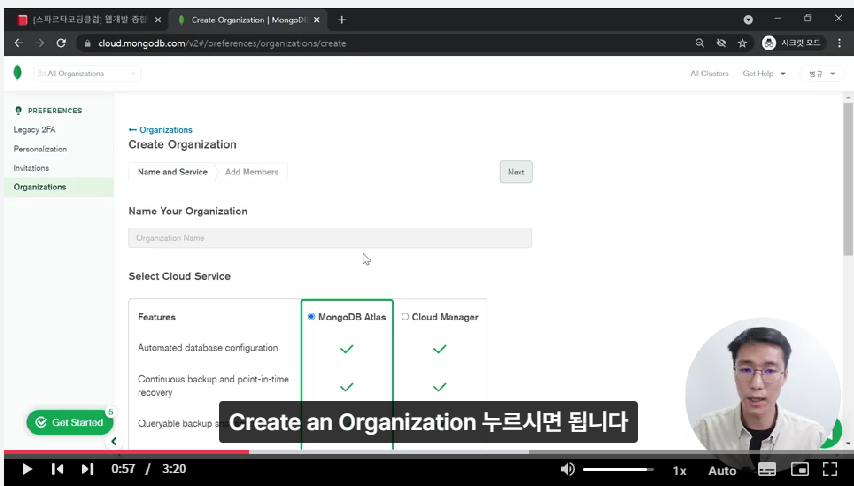This screenshot has height=486, width=854.
Task: Select Invitations in sidebar
Action: click(31, 168)
